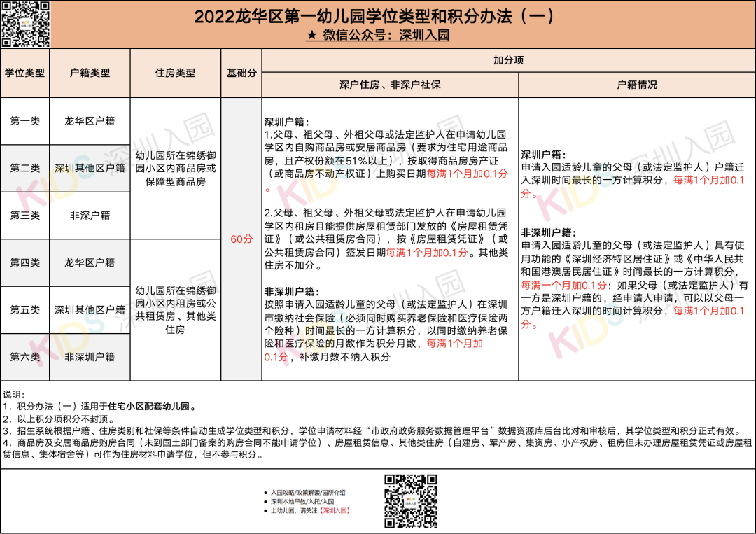Viewport: 756px width, 534px height.
Task: Click note 1 about 住宅小区配套幼儿园
Action: tap(100, 407)
